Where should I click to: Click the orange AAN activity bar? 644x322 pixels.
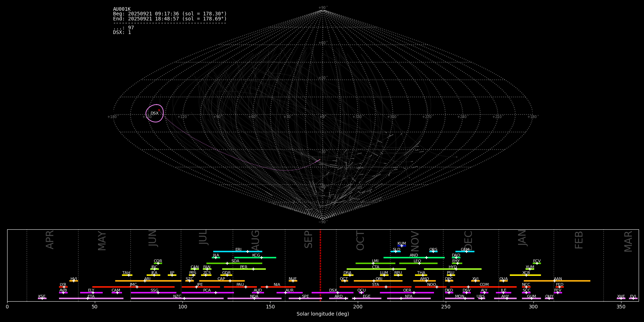coord(557,281)
